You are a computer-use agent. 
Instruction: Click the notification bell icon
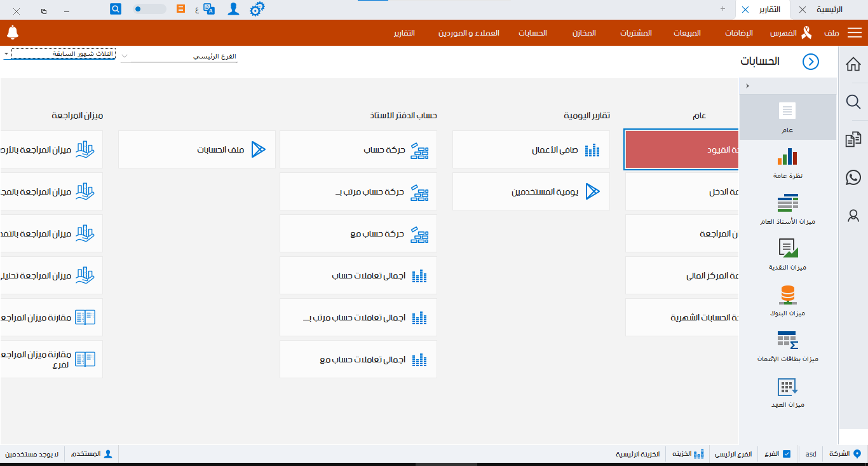point(13,32)
